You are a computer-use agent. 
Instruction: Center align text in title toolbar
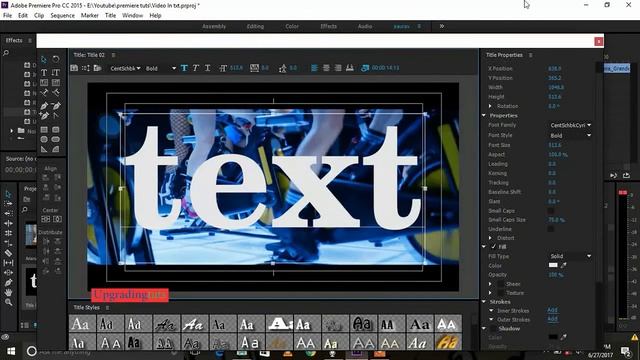326,68
